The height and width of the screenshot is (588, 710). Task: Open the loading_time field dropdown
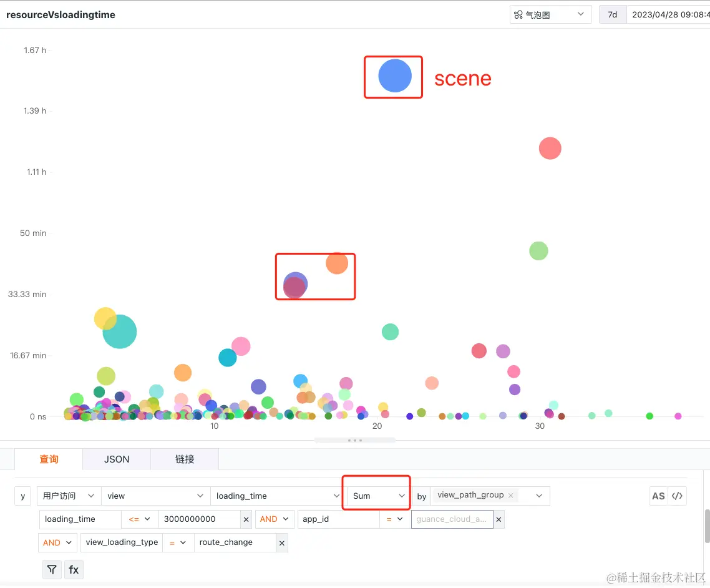pos(278,496)
